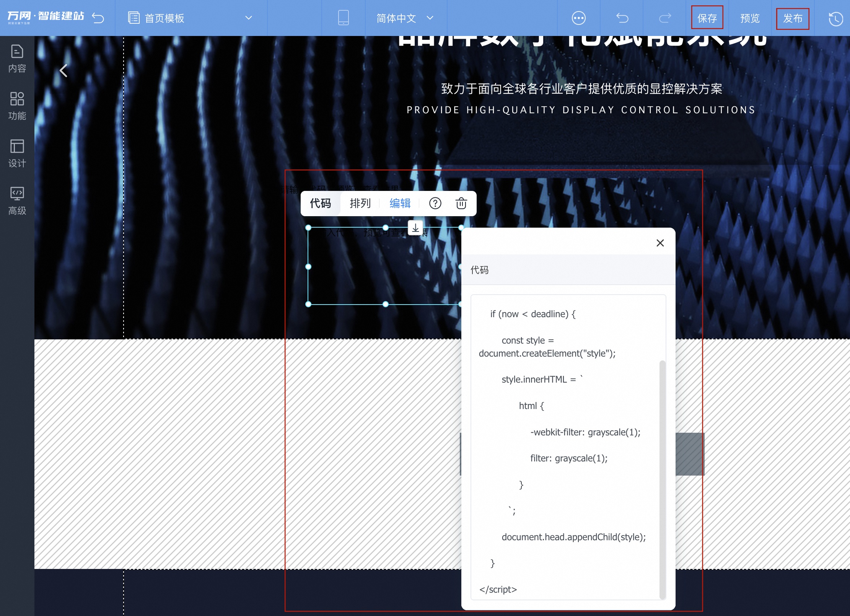Click the 保存 save button
The height and width of the screenshot is (616, 850).
(x=707, y=18)
